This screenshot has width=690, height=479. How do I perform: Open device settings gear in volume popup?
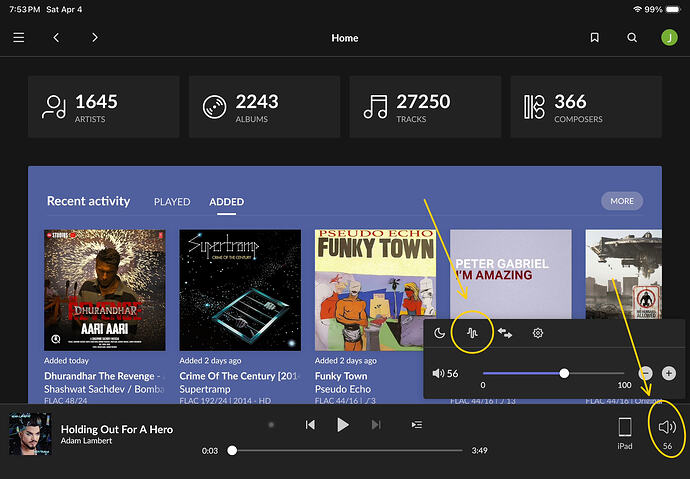point(538,333)
